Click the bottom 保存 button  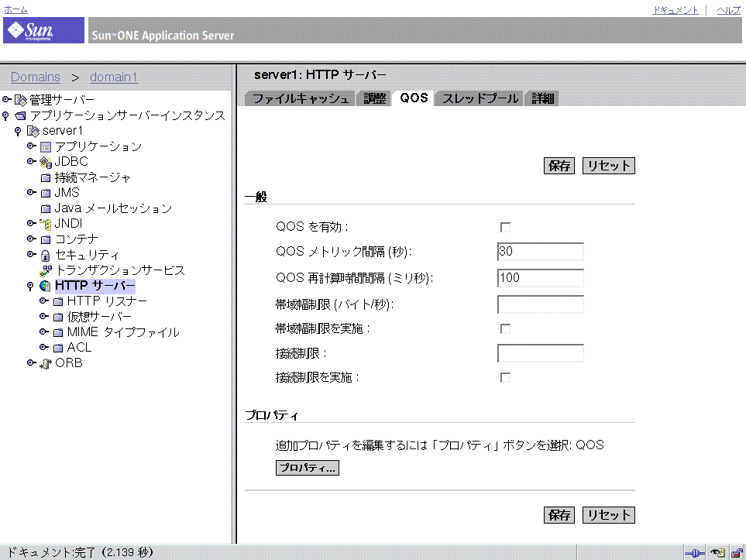559,515
